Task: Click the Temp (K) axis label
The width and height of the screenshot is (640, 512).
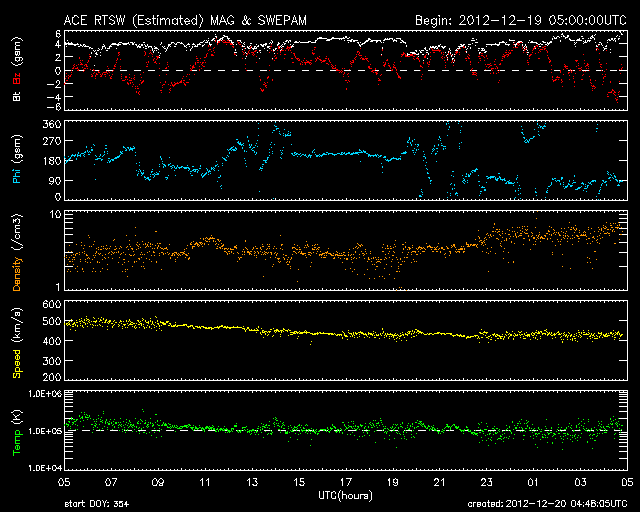Action: tap(15, 430)
